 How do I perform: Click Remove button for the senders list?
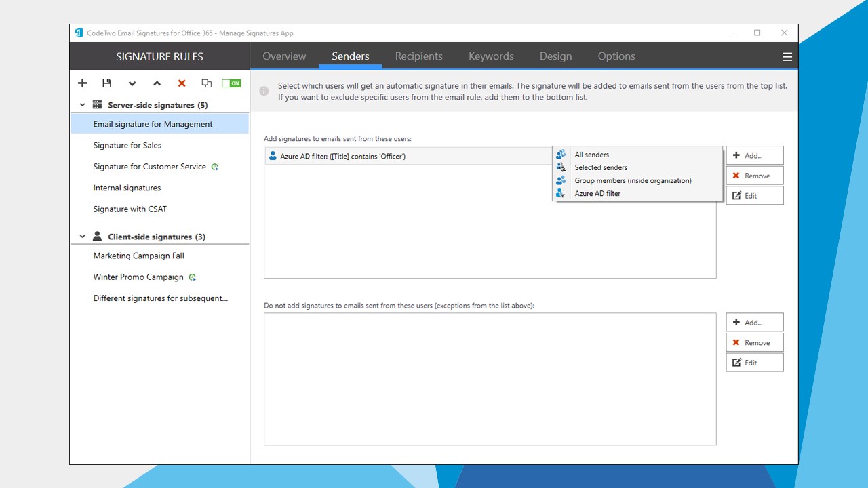click(x=755, y=176)
